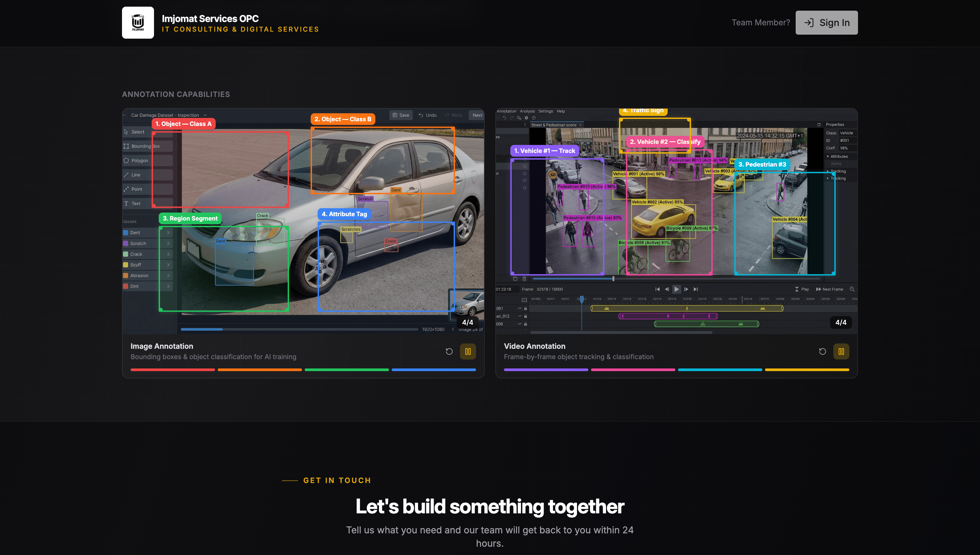Click the red Dint class color swatch
Screen dimensions: 980x555
125,286
